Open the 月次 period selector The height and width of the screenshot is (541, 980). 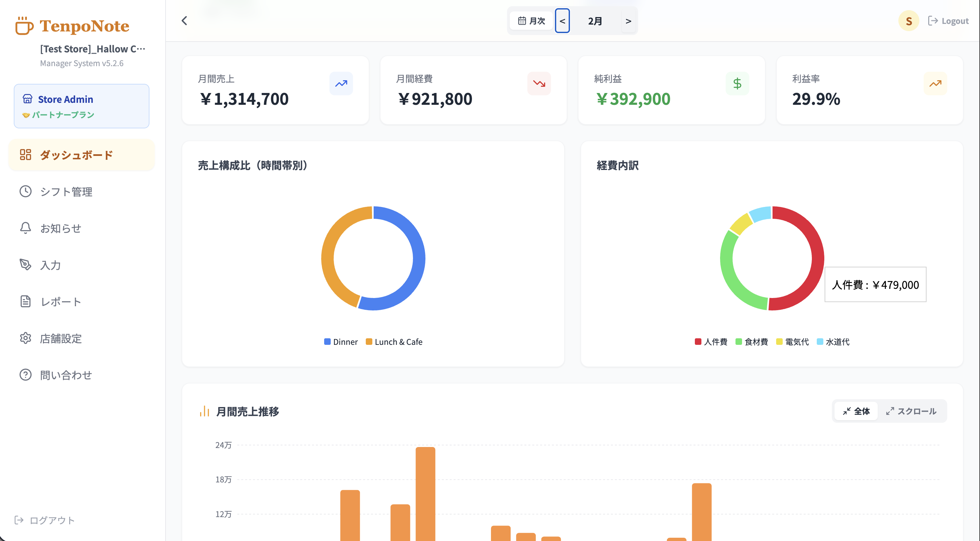tap(532, 21)
